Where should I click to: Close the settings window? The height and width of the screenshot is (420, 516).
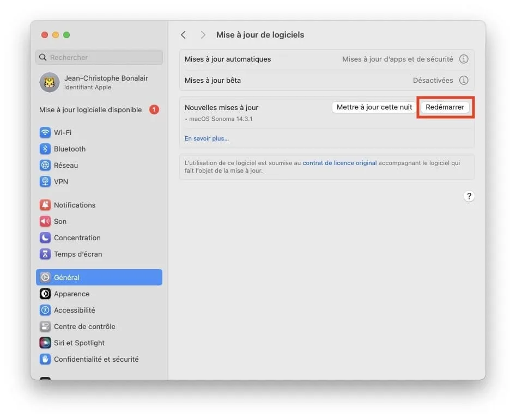(45, 35)
